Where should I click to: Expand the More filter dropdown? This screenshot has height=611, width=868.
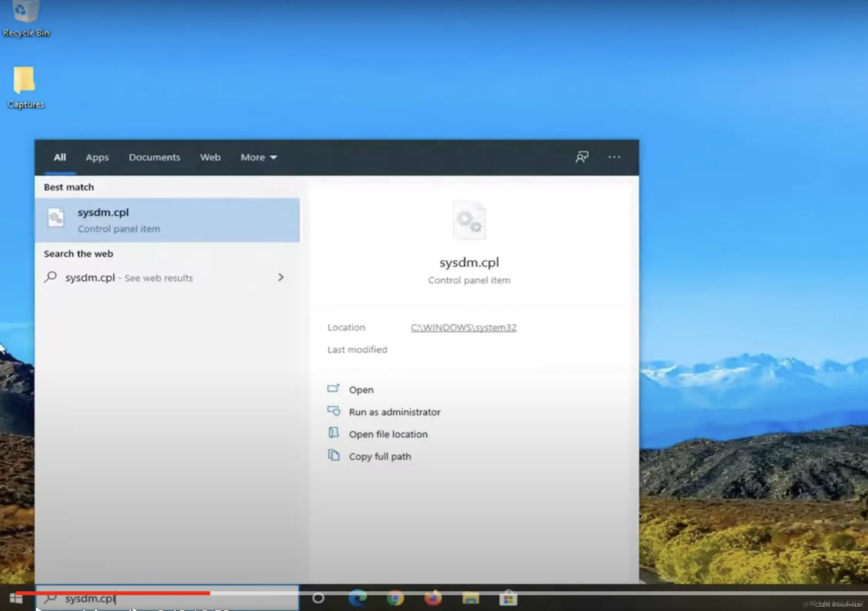(259, 157)
